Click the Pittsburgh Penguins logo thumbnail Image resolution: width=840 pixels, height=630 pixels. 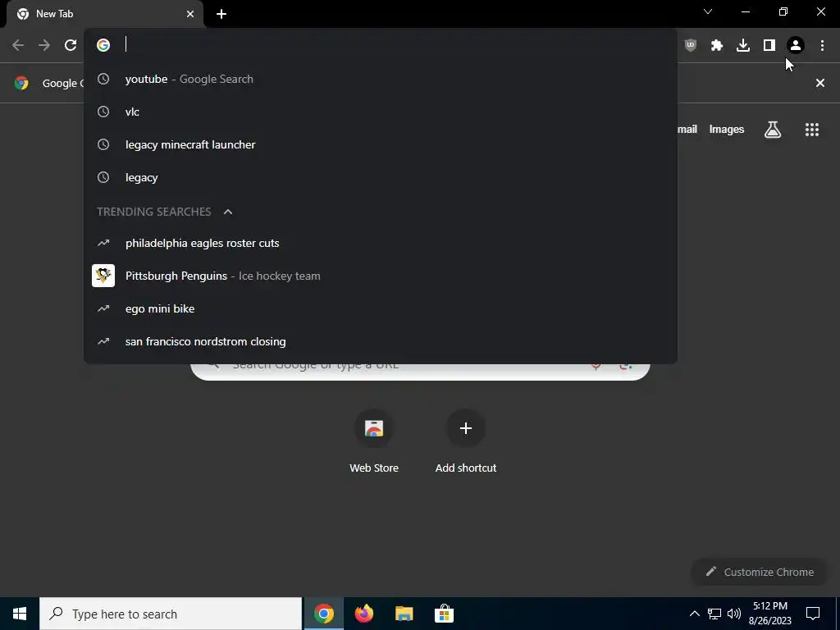(x=103, y=276)
